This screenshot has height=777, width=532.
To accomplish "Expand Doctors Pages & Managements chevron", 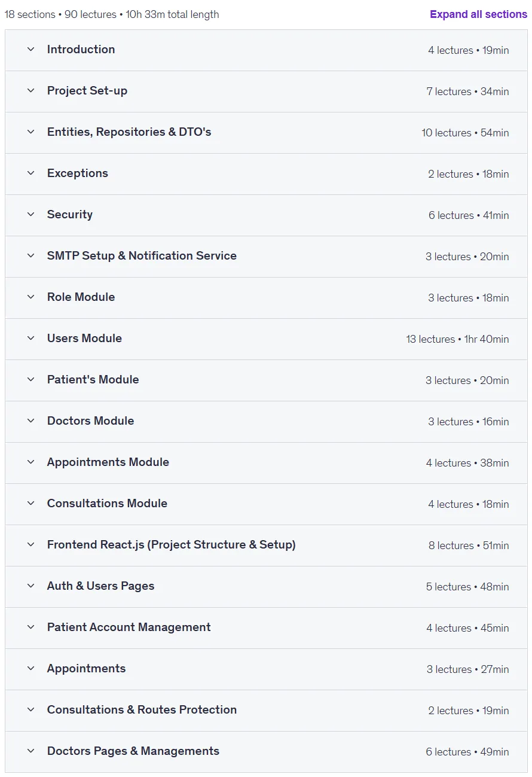I will [x=31, y=751].
